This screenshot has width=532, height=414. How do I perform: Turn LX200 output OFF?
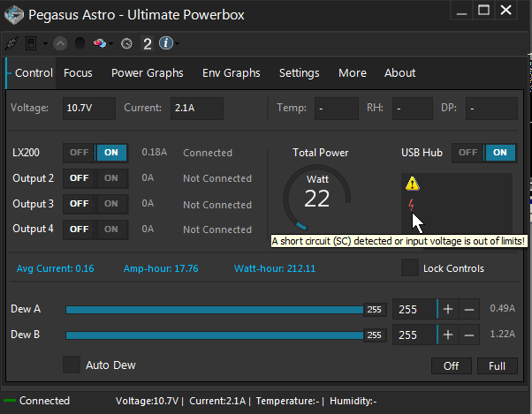pos(80,153)
